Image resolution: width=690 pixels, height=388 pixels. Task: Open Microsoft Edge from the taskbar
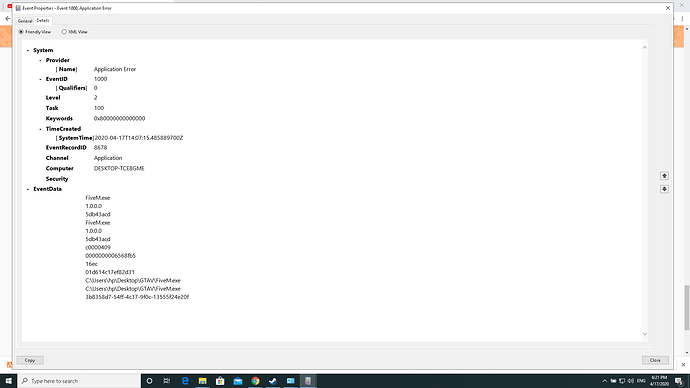pyautogui.click(x=185, y=381)
